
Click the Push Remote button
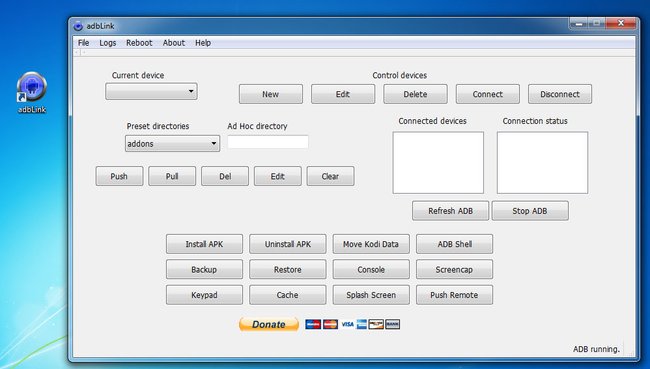tap(454, 295)
